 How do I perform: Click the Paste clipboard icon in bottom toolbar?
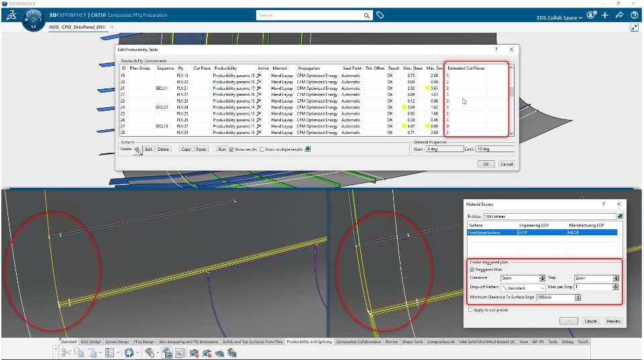[x=93, y=353]
